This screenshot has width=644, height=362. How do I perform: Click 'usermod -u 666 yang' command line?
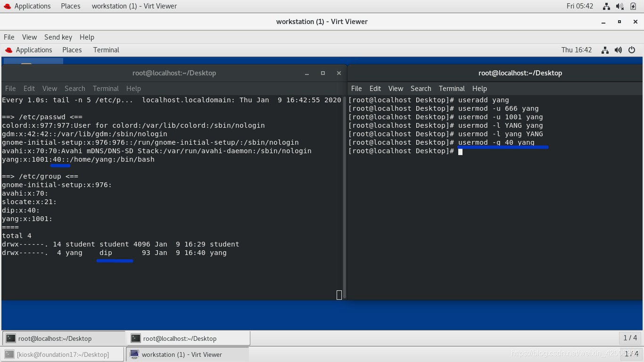pos(498,108)
